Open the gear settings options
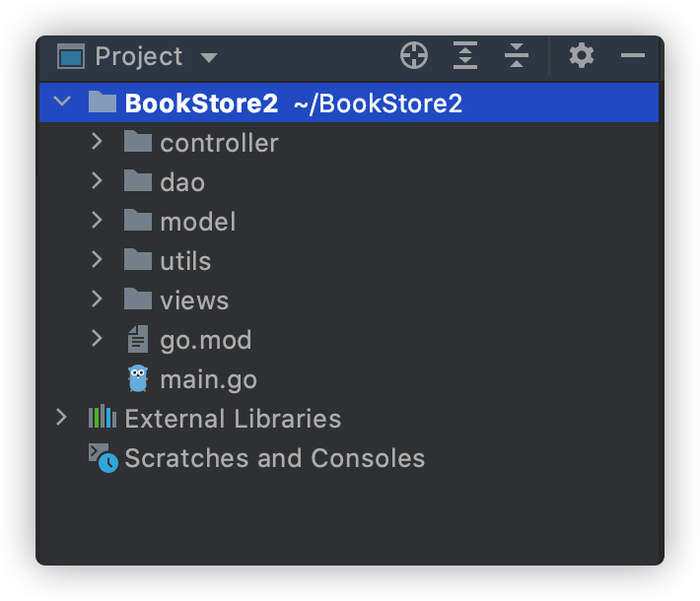This screenshot has height=601, width=700. coord(582,56)
